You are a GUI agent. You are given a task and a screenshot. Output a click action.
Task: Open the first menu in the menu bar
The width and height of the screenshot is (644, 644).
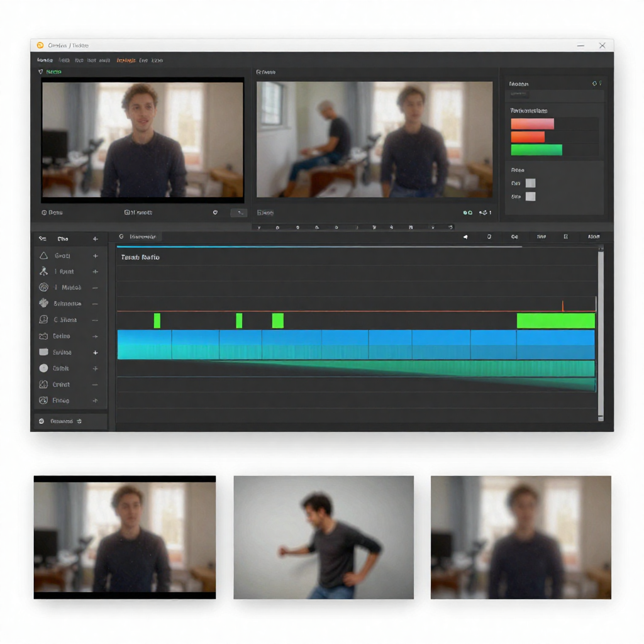tap(45, 60)
